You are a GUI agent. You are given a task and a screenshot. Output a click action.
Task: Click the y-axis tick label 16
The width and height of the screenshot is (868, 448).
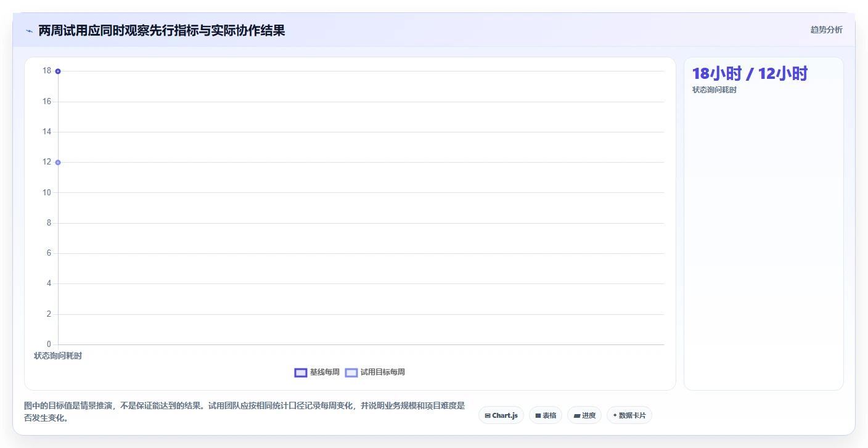pos(47,101)
